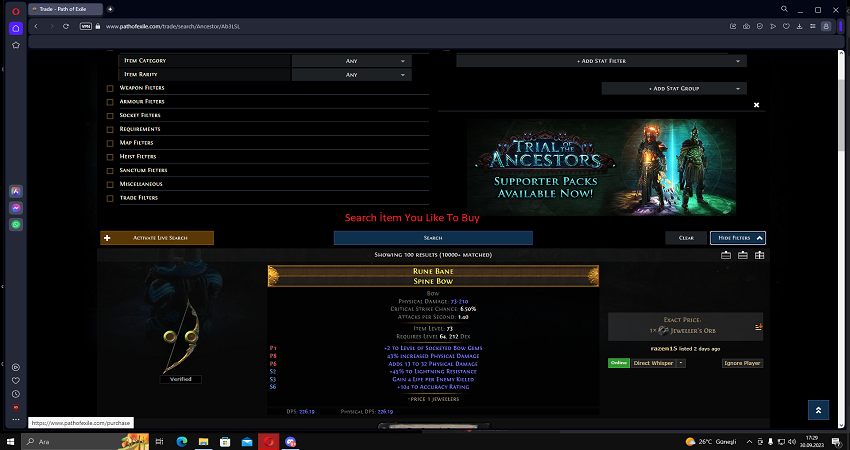Click the heart icon in browser toolbar
This screenshot has height=450, width=850.
[786, 26]
